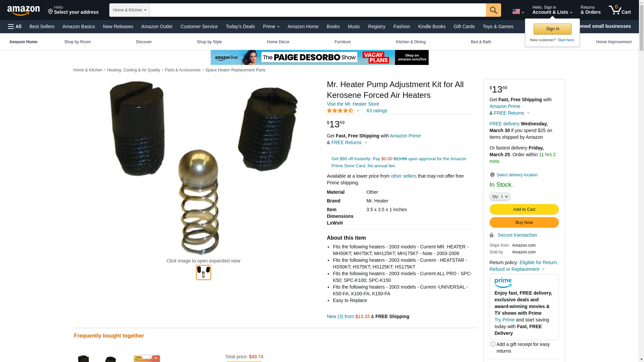
Task: Select the product image thumbnail
Action: (204, 273)
